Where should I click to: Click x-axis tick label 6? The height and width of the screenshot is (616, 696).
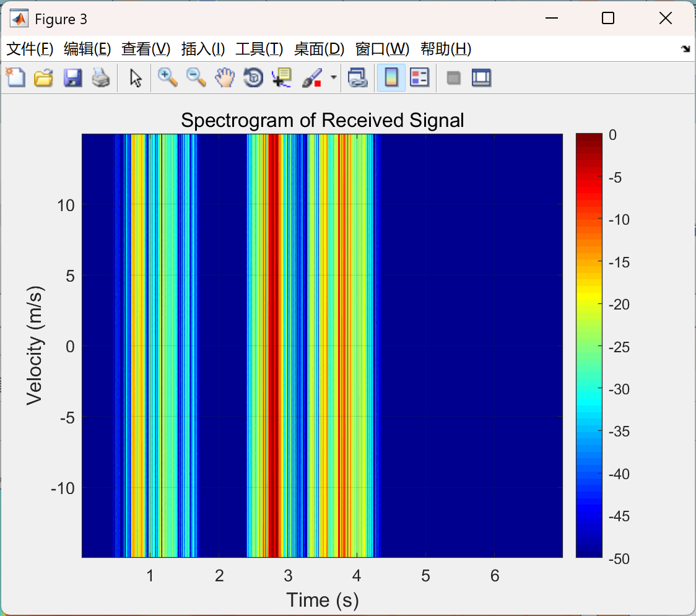(495, 576)
